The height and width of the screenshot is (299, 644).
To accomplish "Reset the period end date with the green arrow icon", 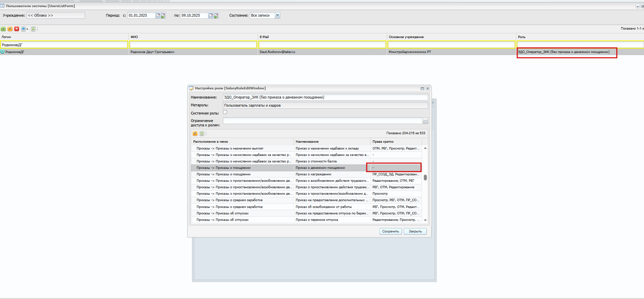I will click(216, 16).
